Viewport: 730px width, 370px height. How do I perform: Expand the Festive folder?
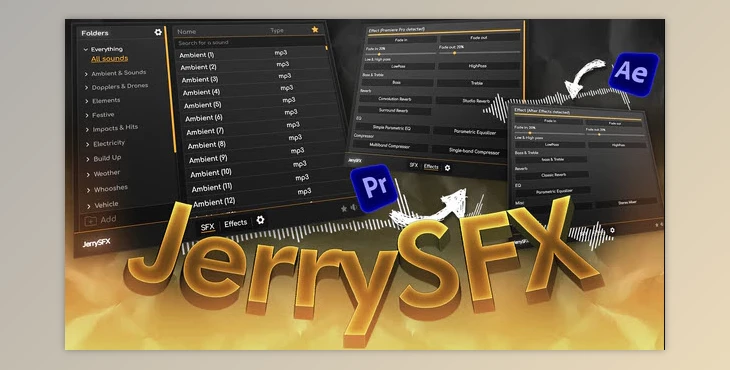(87, 115)
